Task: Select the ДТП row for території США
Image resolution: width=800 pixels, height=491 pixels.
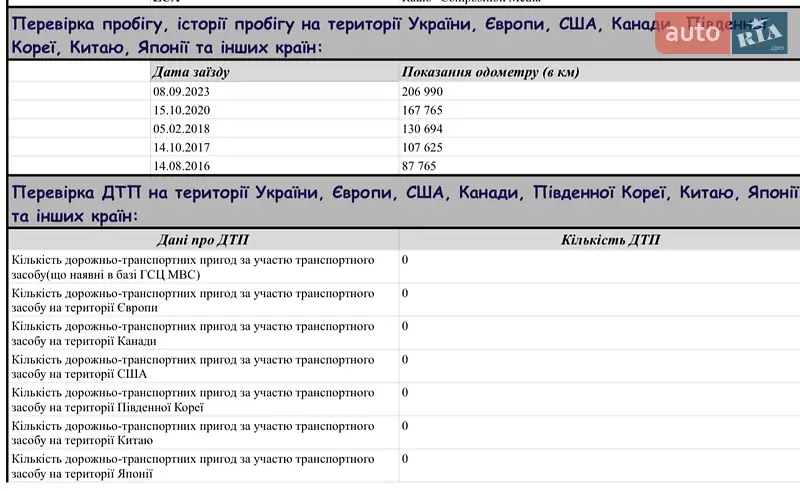Action: pyautogui.click(x=405, y=366)
